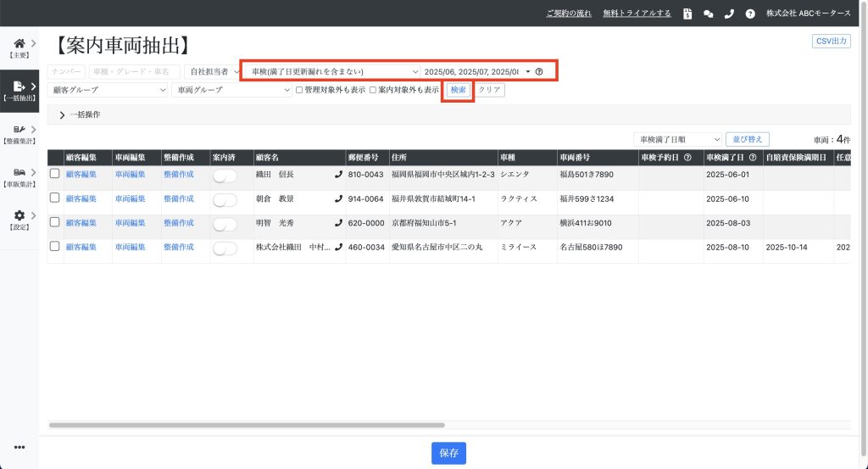This screenshot has height=469, width=868.
Task: Click date 2025-10-14 in 自賠責 column
Action: (786, 248)
